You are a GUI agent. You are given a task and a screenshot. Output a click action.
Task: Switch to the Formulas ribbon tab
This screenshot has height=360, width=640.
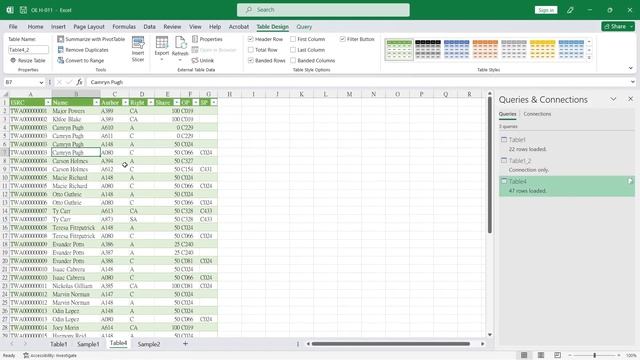point(124,27)
